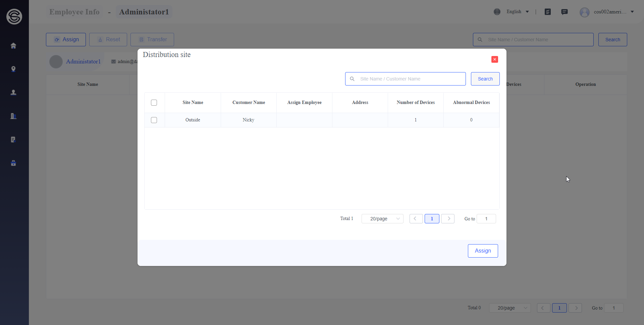Click Search button inside Distribution site dialog
Viewport: 644px width, 325px height.
pyautogui.click(x=485, y=79)
